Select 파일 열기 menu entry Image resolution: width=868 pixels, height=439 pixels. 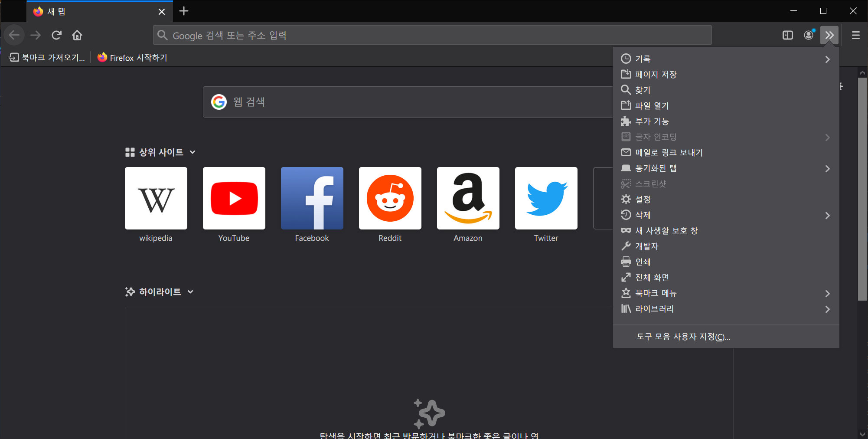[x=726, y=106]
